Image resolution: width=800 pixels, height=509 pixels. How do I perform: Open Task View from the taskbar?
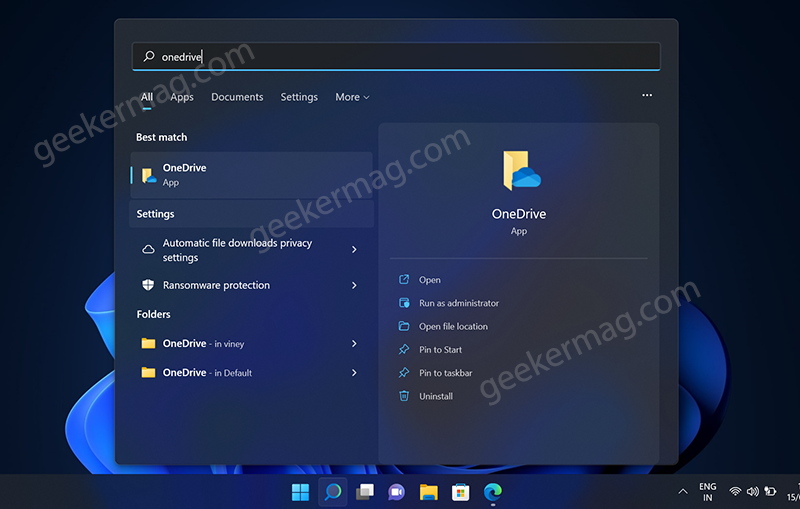tap(365, 492)
